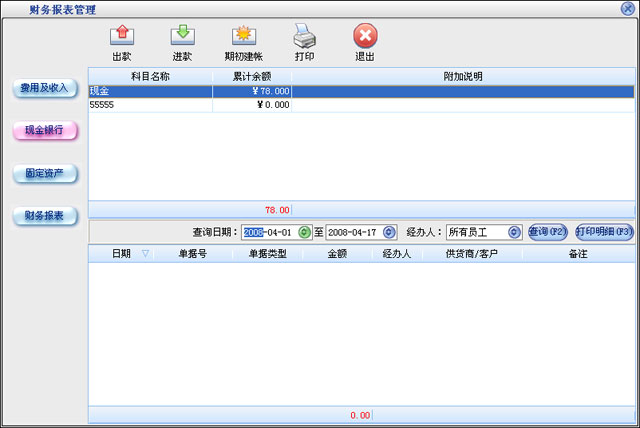The height and width of the screenshot is (428, 640).
Task: Click the 进款 (deposit) toolbar icon
Action: (181, 37)
